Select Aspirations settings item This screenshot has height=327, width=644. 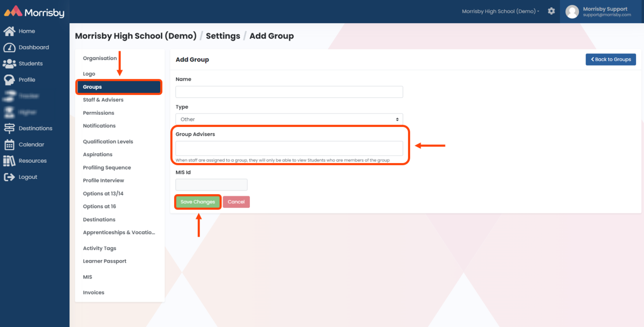coord(97,154)
